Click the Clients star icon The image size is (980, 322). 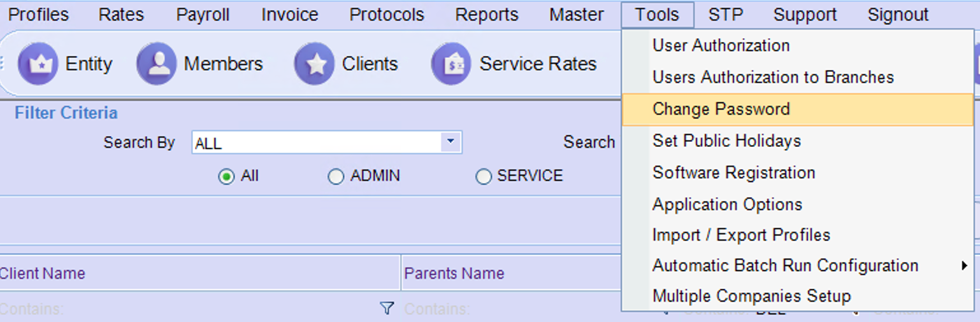pyautogui.click(x=314, y=64)
